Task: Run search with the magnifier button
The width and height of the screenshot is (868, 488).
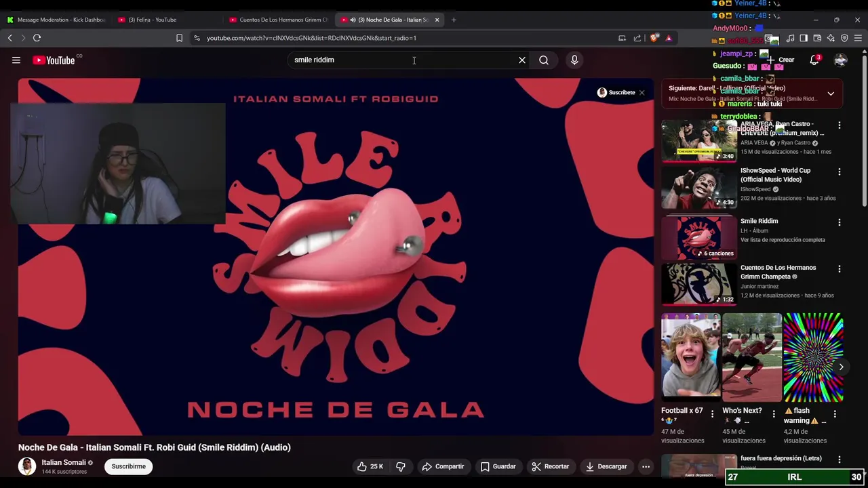Action: [x=544, y=60]
